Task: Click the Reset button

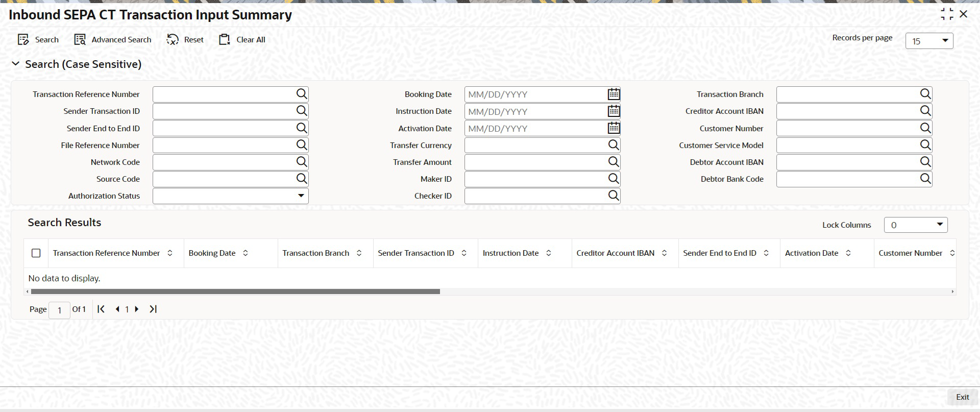Action: click(185, 39)
